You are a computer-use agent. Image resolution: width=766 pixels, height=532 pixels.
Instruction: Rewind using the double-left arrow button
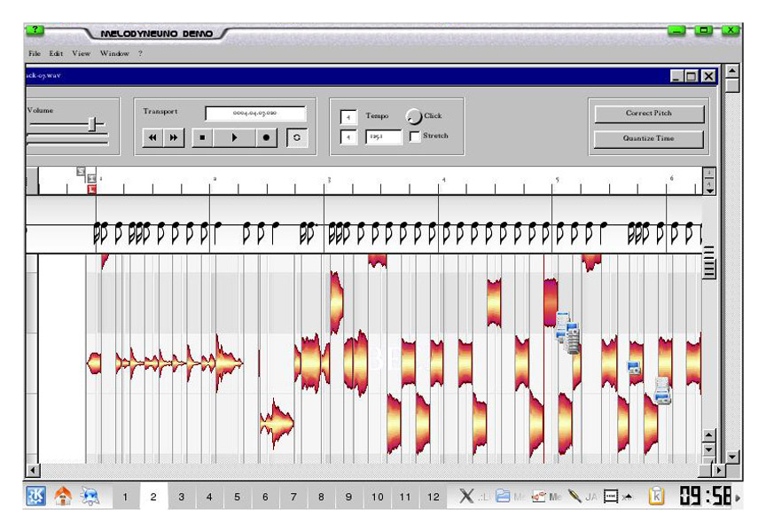(x=152, y=137)
